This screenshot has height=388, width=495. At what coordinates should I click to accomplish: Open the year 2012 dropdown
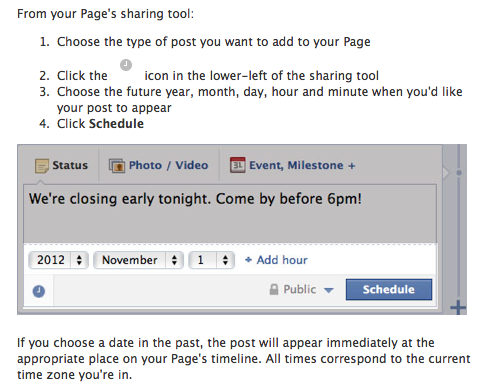[59, 260]
